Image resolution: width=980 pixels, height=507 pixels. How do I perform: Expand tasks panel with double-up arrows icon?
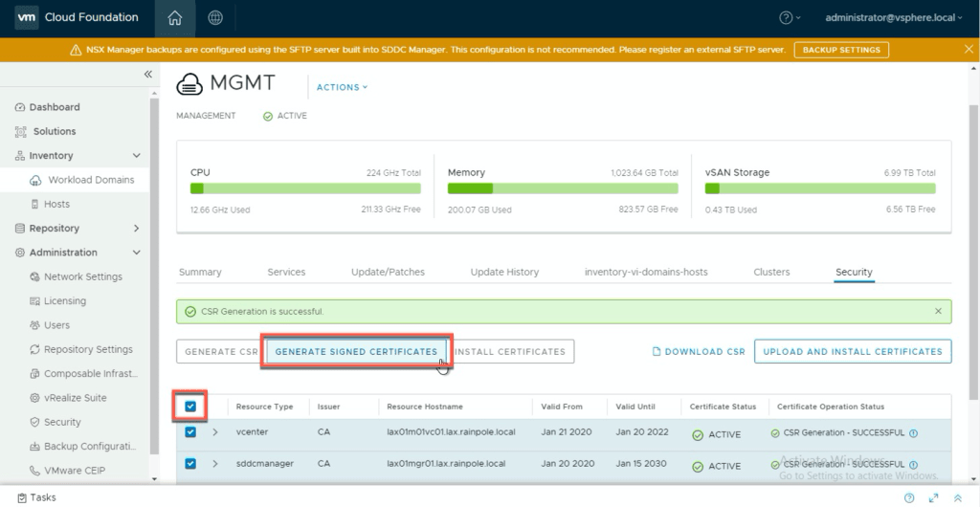[x=958, y=497]
